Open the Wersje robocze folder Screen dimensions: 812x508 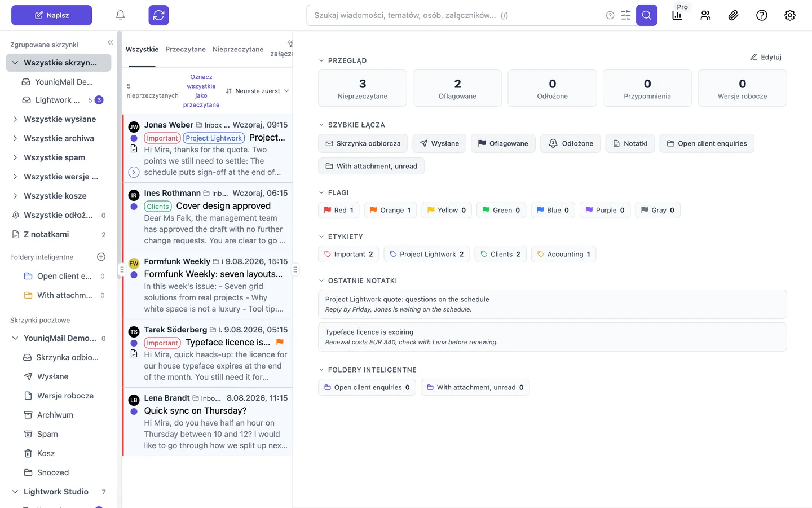(x=65, y=396)
